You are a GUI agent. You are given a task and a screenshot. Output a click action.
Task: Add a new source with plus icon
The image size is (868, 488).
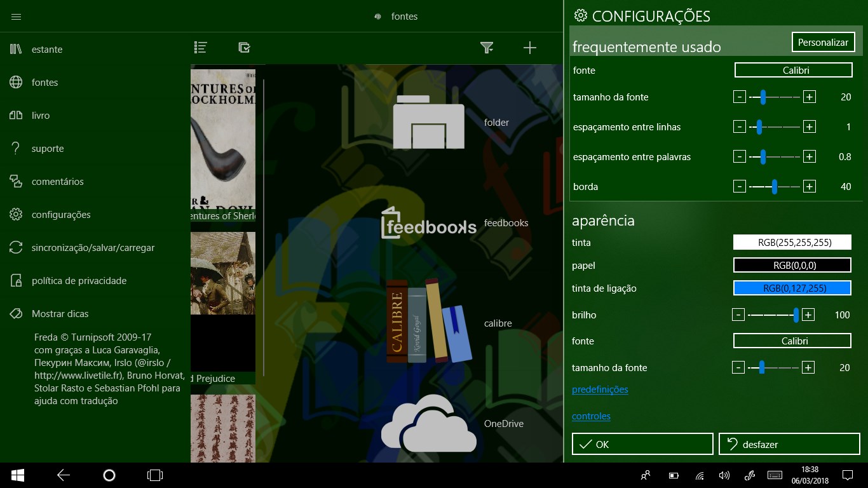pos(530,48)
